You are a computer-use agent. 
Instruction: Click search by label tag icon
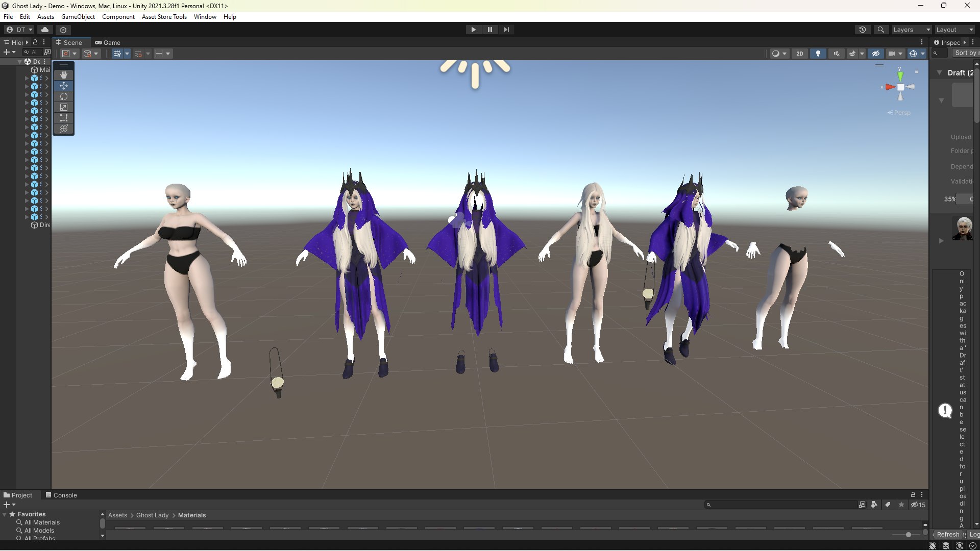pos(888,505)
